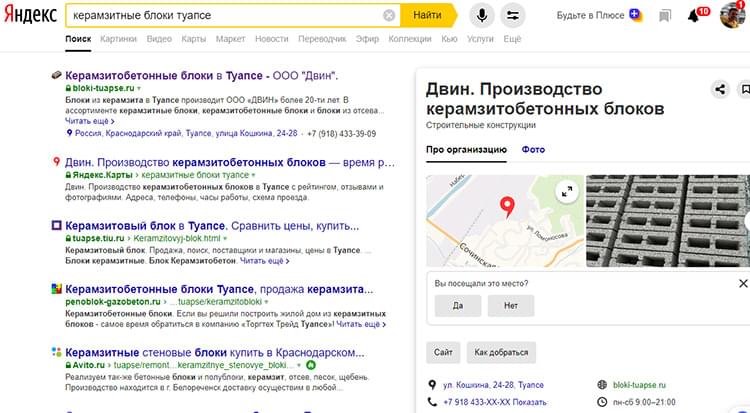
Task: Open bloki-tuapse.ru link in organization card
Action: 639,385
